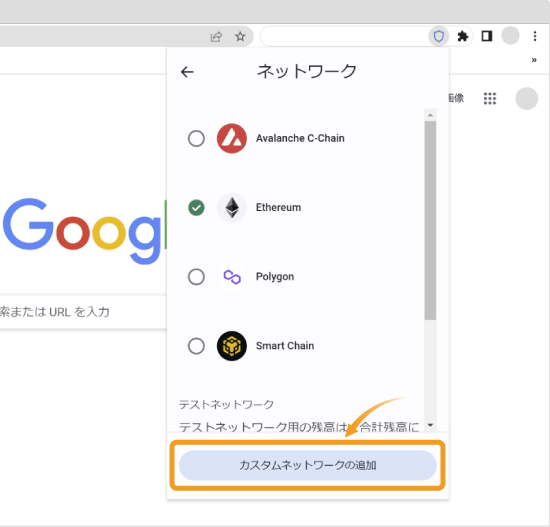Click the Polygon network label
The height and width of the screenshot is (527, 550).
275,276
